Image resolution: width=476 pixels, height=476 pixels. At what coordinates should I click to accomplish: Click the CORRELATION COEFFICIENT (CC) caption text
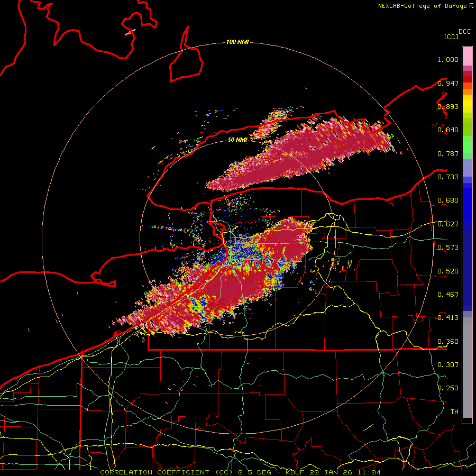(167, 472)
